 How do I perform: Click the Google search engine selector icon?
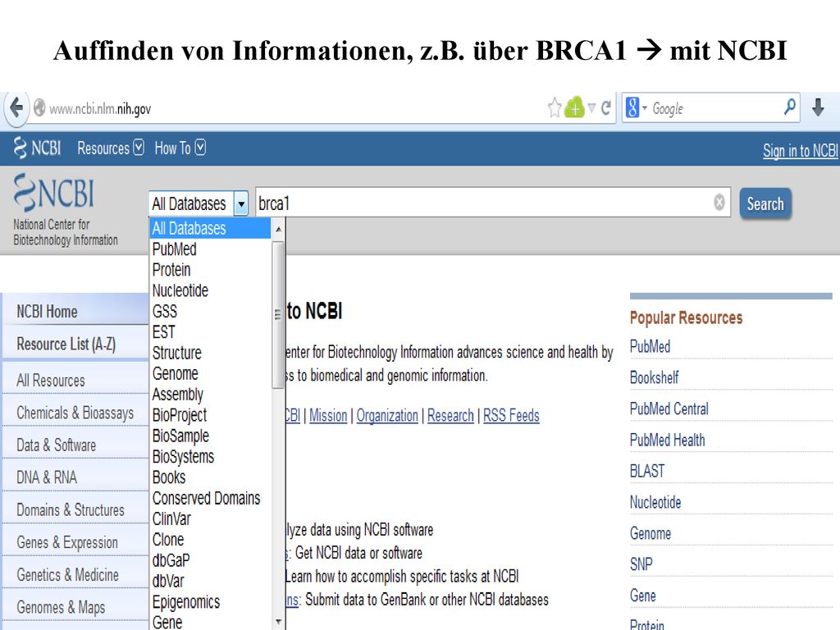pos(632,108)
